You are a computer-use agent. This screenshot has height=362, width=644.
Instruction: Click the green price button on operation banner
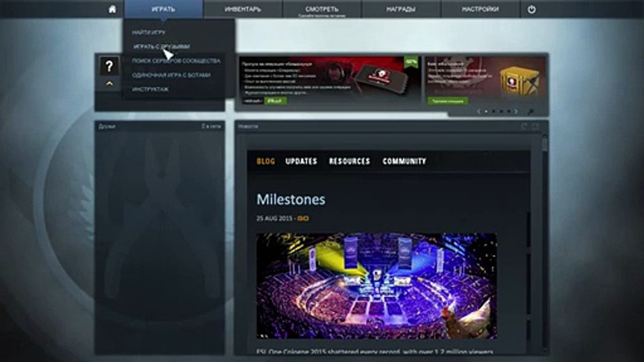pos(277,101)
